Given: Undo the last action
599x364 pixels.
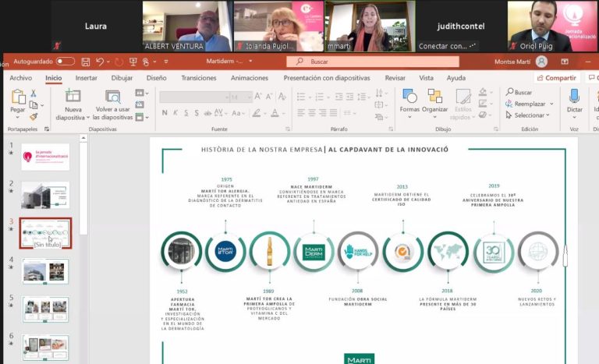Looking at the screenshot, I should click(x=100, y=62).
